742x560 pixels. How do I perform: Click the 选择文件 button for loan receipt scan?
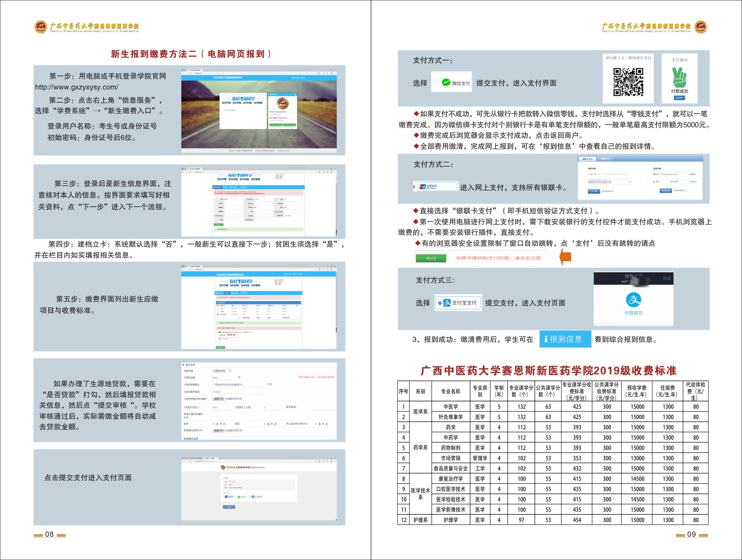coord(218,399)
